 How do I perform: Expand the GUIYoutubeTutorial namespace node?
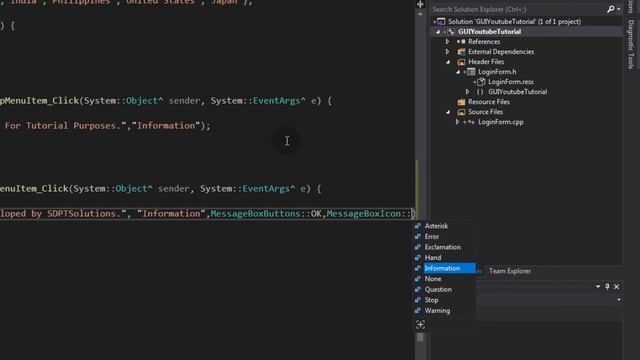[468, 91]
